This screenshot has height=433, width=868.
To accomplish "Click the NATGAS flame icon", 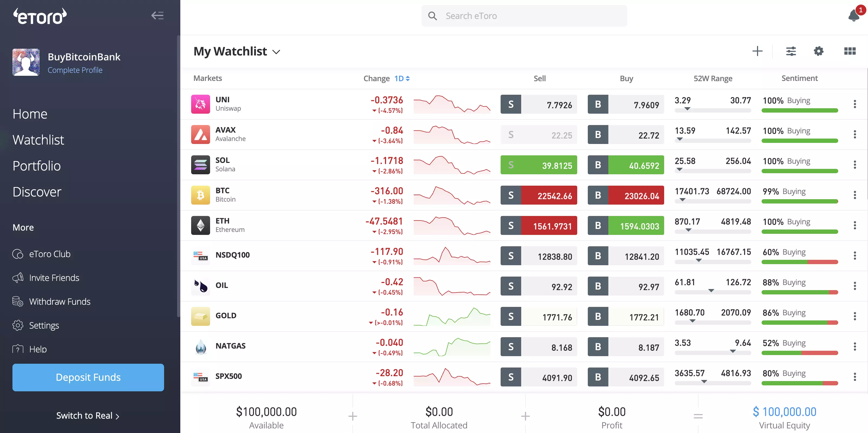I will (201, 346).
